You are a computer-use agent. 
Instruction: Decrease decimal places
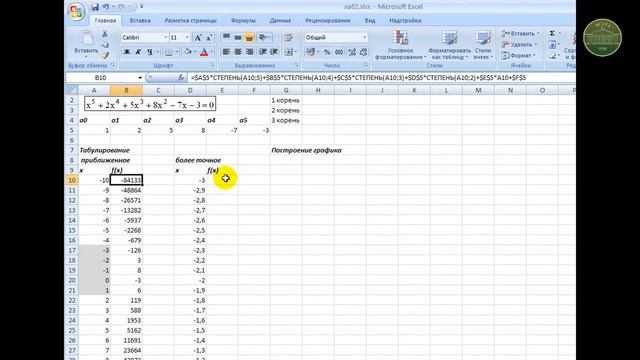pos(363,52)
